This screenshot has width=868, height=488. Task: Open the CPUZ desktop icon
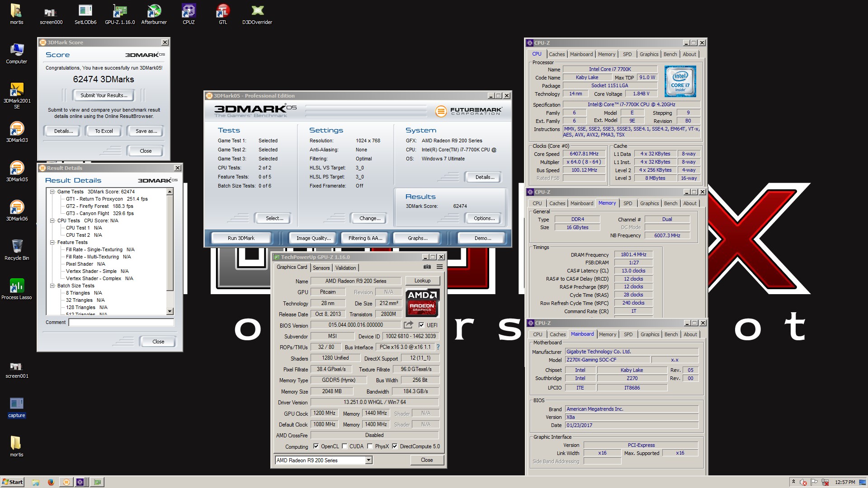(189, 15)
